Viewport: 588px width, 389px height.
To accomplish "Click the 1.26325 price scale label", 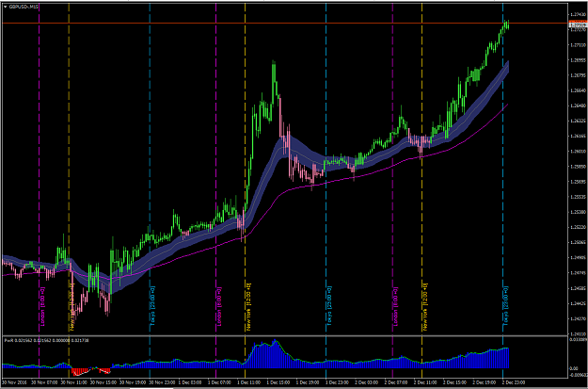I will 578,121.
